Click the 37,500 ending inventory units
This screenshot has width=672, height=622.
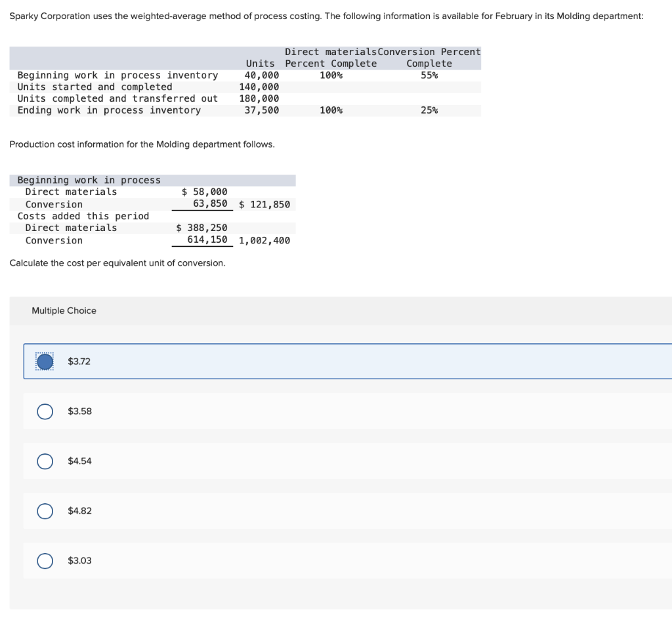point(261,110)
